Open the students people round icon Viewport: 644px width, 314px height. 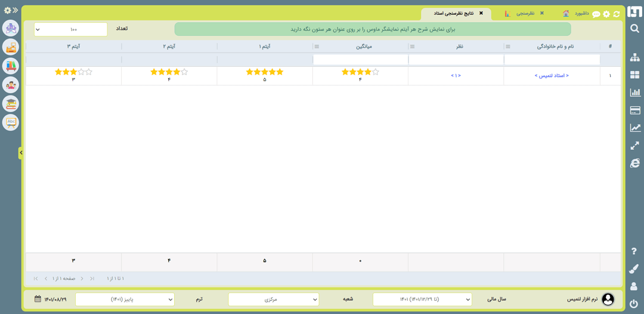point(11,85)
